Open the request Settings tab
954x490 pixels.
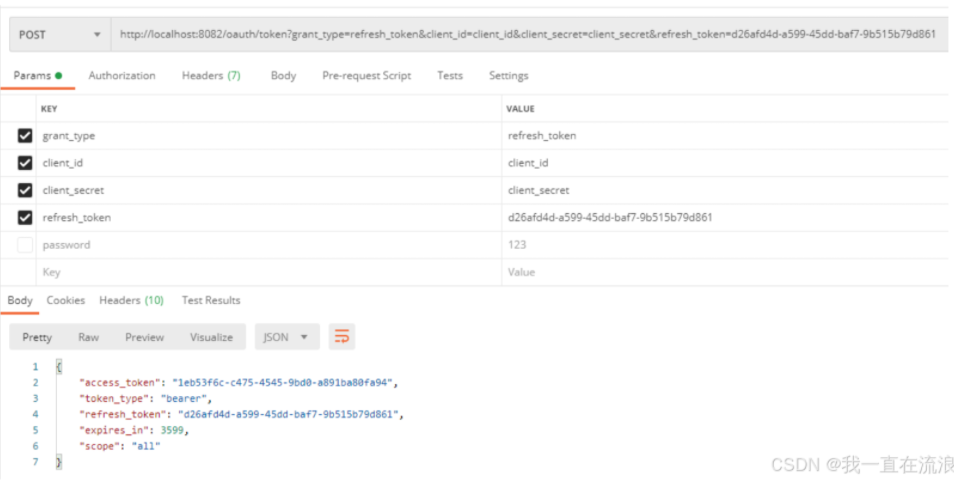pyautogui.click(x=509, y=75)
